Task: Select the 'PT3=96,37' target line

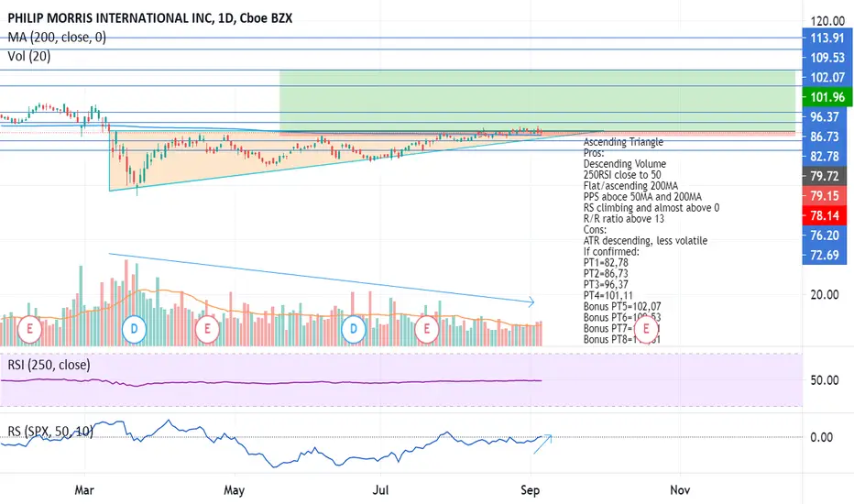Action: coord(606,284)
